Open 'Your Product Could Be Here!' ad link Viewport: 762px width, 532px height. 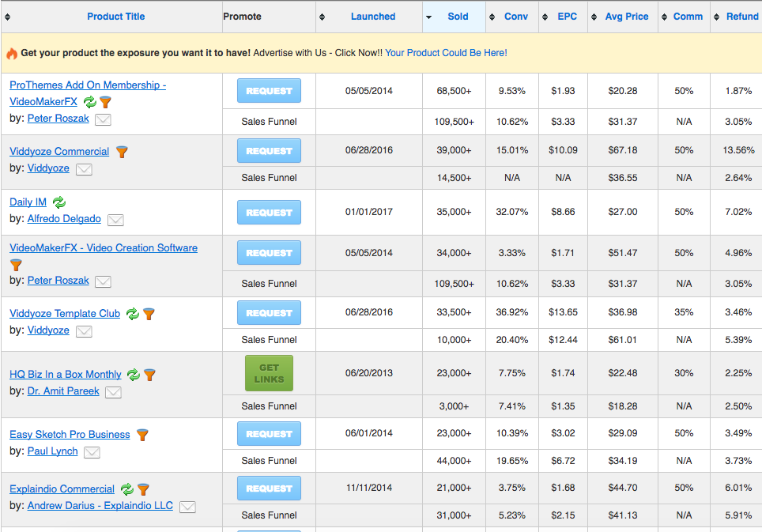(446, 53)
